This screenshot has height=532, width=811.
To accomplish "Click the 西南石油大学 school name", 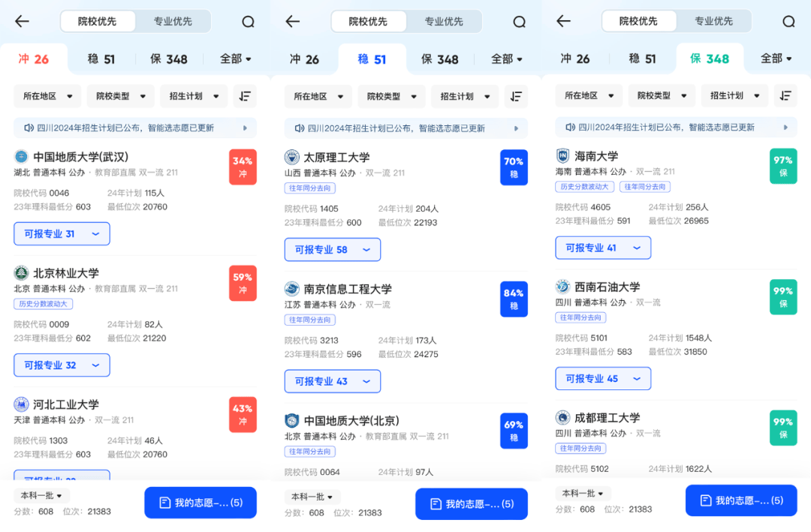I will click(607, 287).
